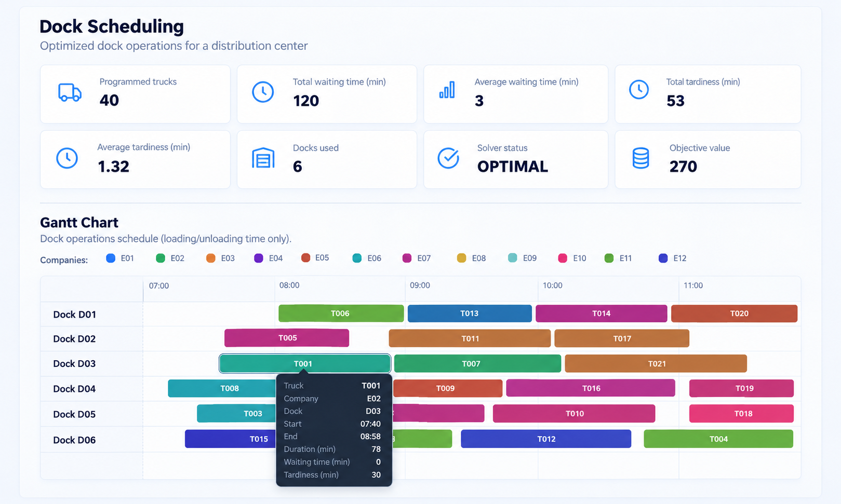Click the bar chart icon for Average waiting time
Viewport: 841px width, 504px height.
tap(447, 90)
